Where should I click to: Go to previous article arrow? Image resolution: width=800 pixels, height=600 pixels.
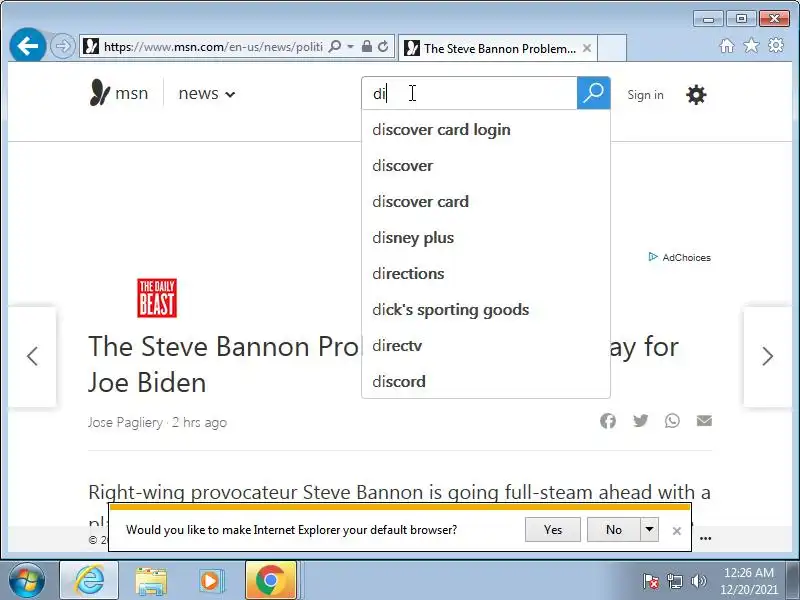point(32,356)
